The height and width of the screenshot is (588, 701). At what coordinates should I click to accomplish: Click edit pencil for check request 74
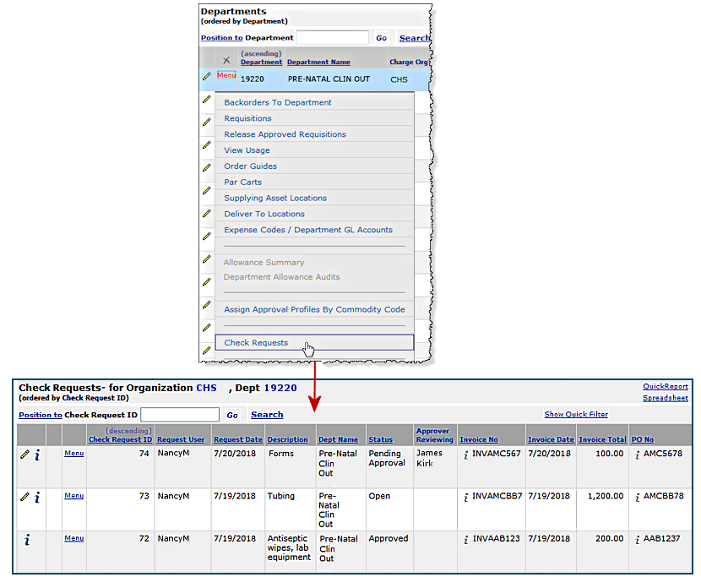(24, 455)
